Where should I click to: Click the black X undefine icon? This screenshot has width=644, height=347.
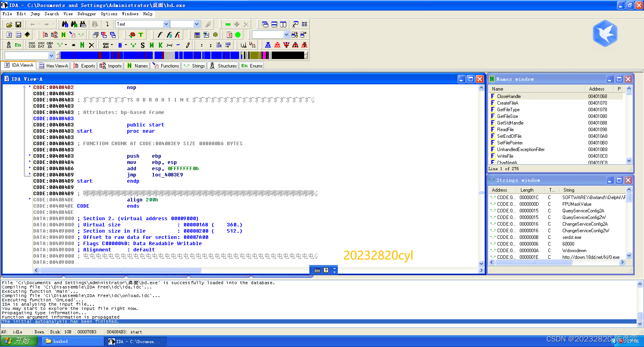click(91, 45)
